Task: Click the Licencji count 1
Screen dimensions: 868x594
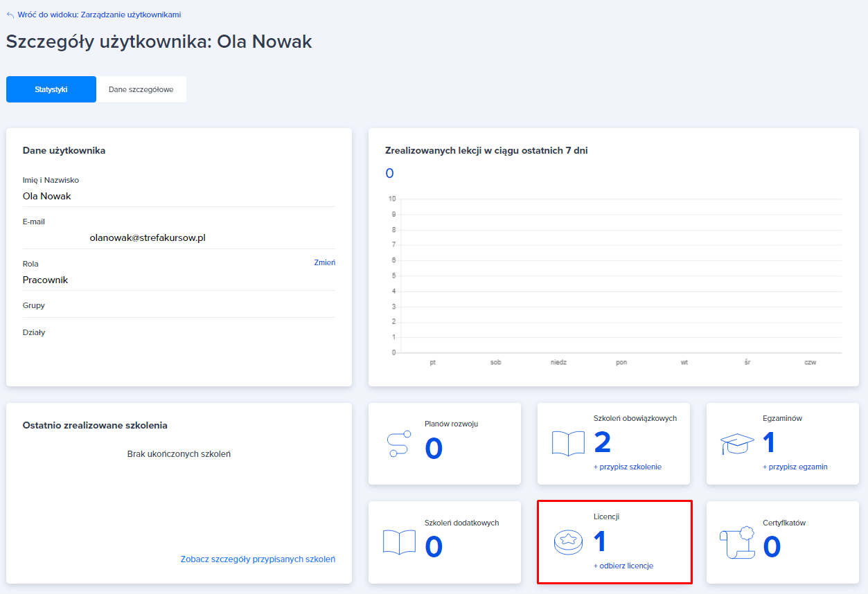Action: pos(600,541)
